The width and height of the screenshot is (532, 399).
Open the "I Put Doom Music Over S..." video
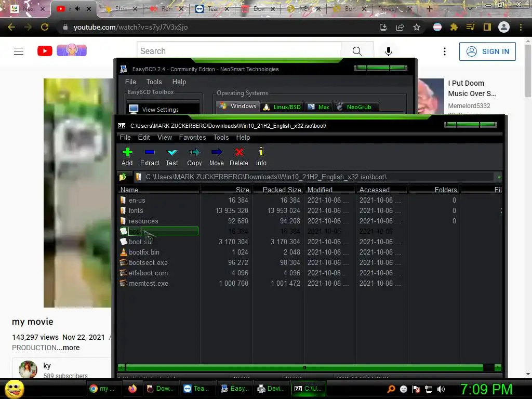pos(472,88)
